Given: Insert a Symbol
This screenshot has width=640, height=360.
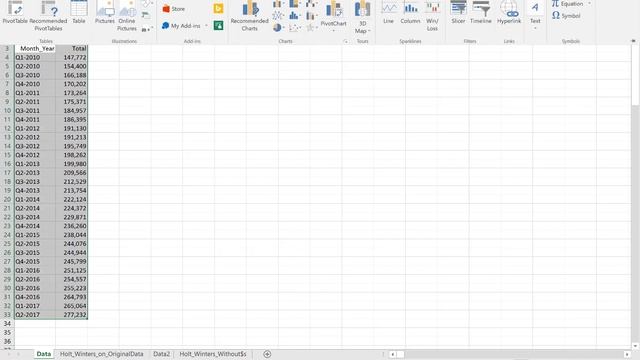Looking at the screenshot, I should tap(566, 16).
